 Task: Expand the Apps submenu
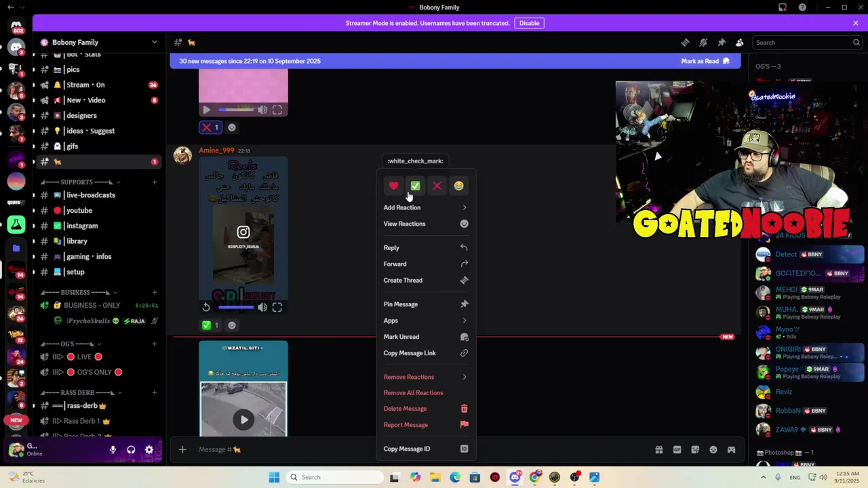coord(426,321)
